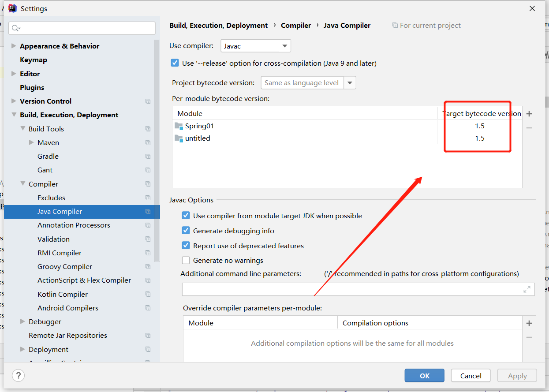Select bytecode version 1.5 for untitled
This screenshot has height=392, width=549.
(480, 138)
